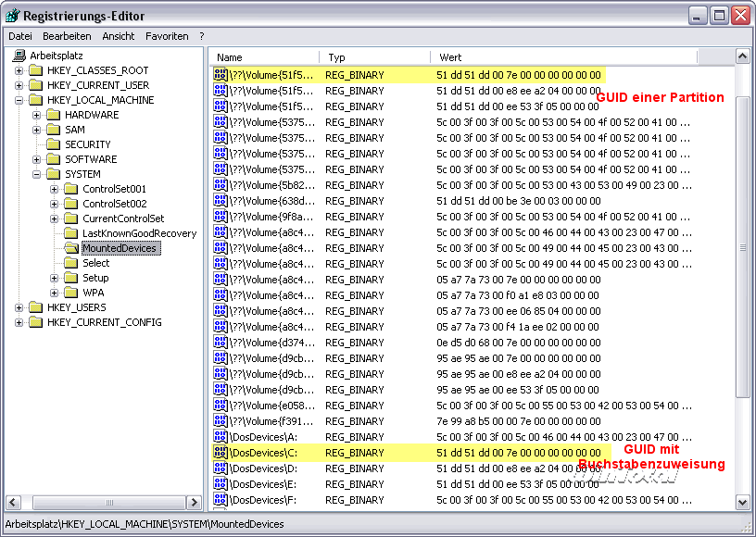Click the LastKnownGoodRecovery folder icon
The width and height of the screenshot is (756, 537).
pos(71,233)
